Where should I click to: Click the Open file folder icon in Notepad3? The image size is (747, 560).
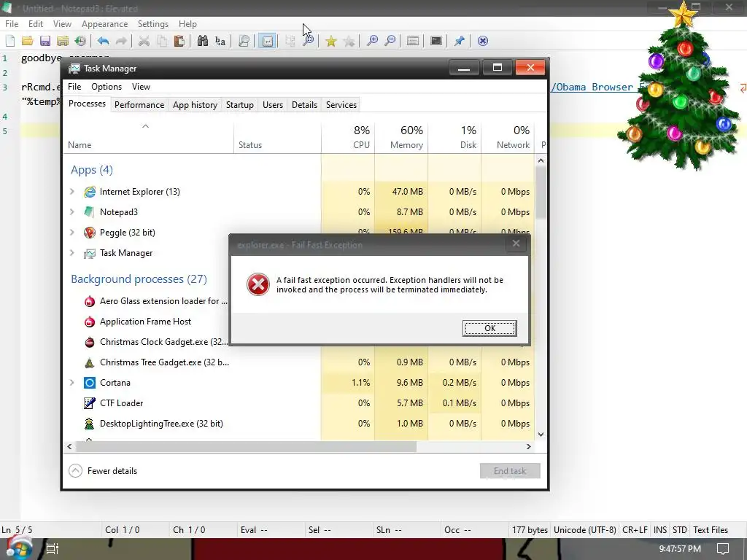[27, 41]
